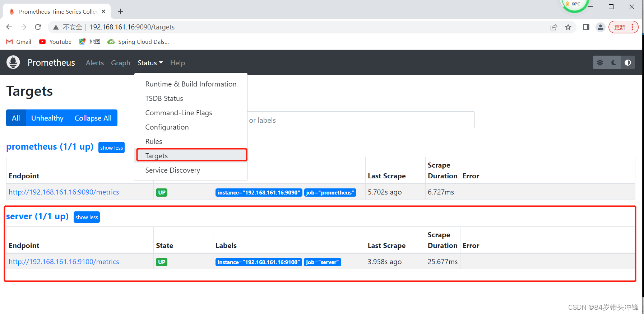This screenshot has height=314, width=644.
Task: Open Gmail bookmark
Action: [19, 42]
